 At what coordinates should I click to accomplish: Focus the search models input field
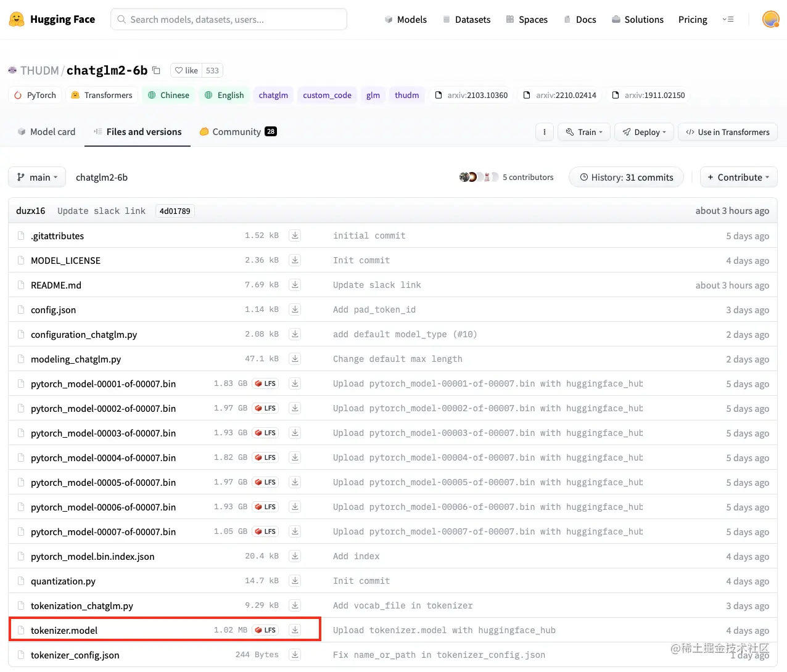(x=229, y=19)
